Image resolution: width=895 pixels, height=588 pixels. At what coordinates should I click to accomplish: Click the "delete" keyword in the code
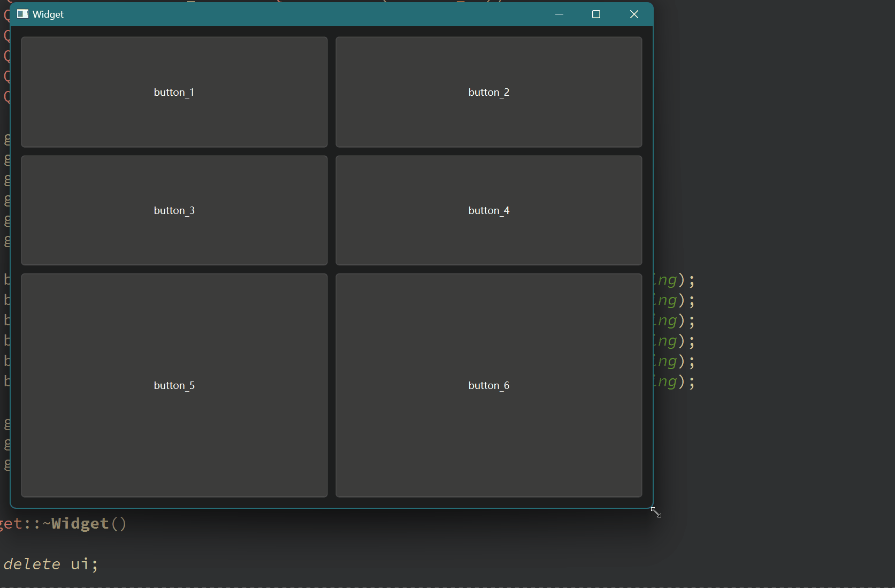pos(32,564)
